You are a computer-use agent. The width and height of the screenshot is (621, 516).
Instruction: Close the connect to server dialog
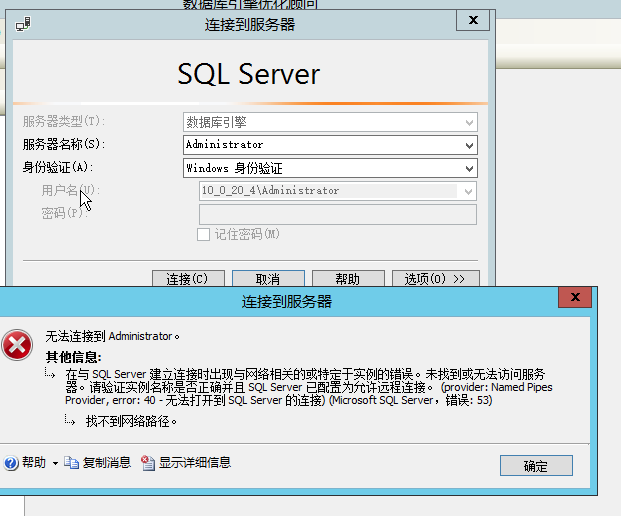point(473,20)
